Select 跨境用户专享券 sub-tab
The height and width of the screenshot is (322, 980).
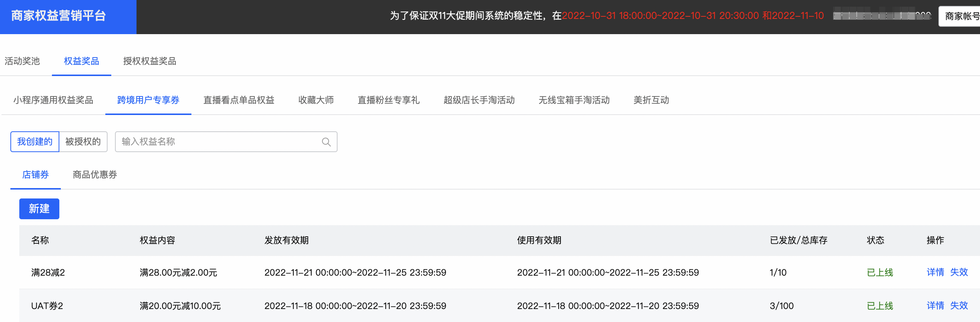[148, 100]
